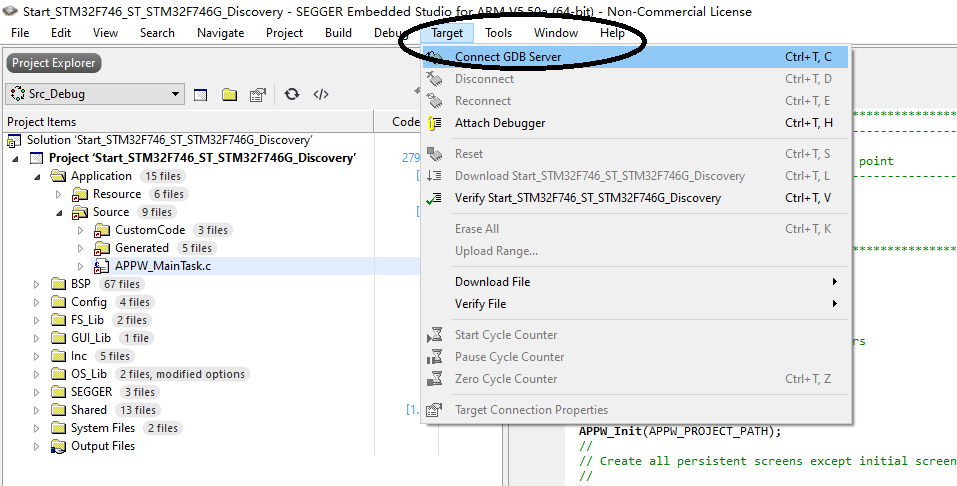
Task: Click the green Verify checkmark icon
Action: coord(435,198)
